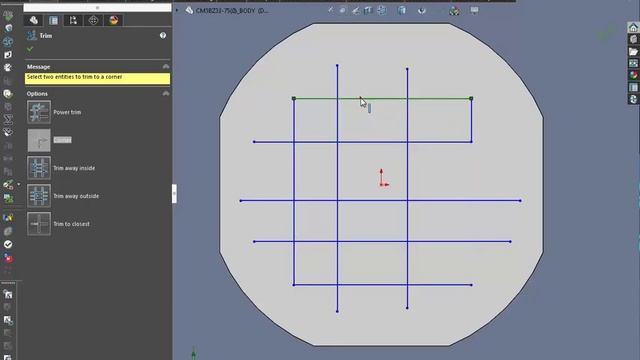Open the bottom task pane tab icon

pyautogui.click(x=633, y=99)
